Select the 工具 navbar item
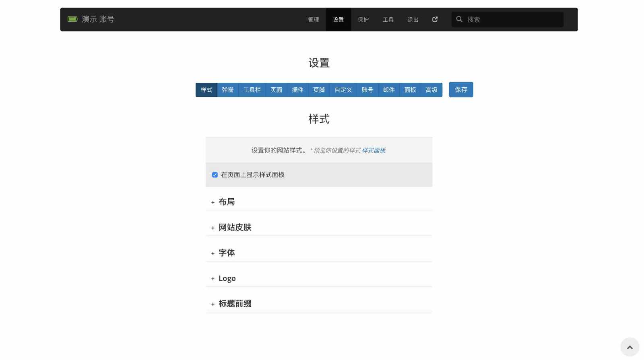 [388, 20]
